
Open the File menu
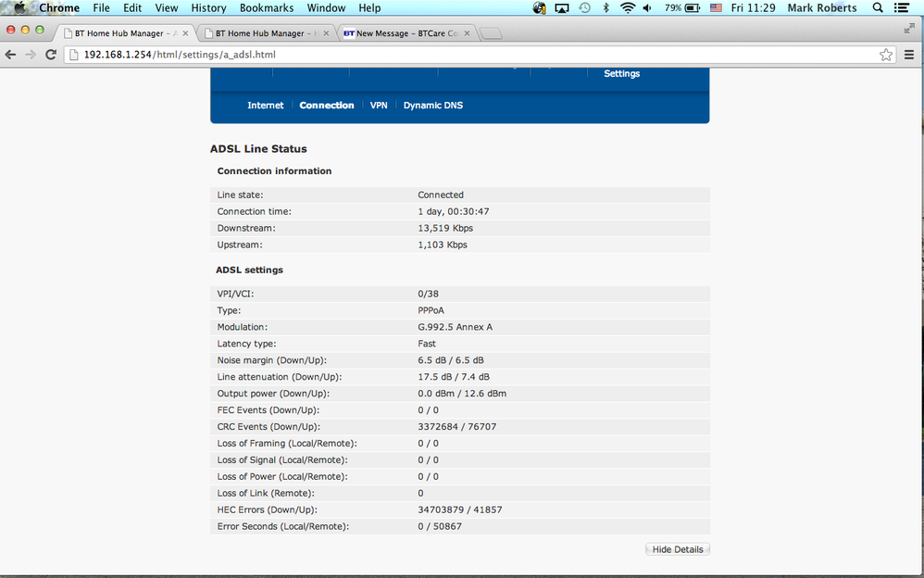101,8
